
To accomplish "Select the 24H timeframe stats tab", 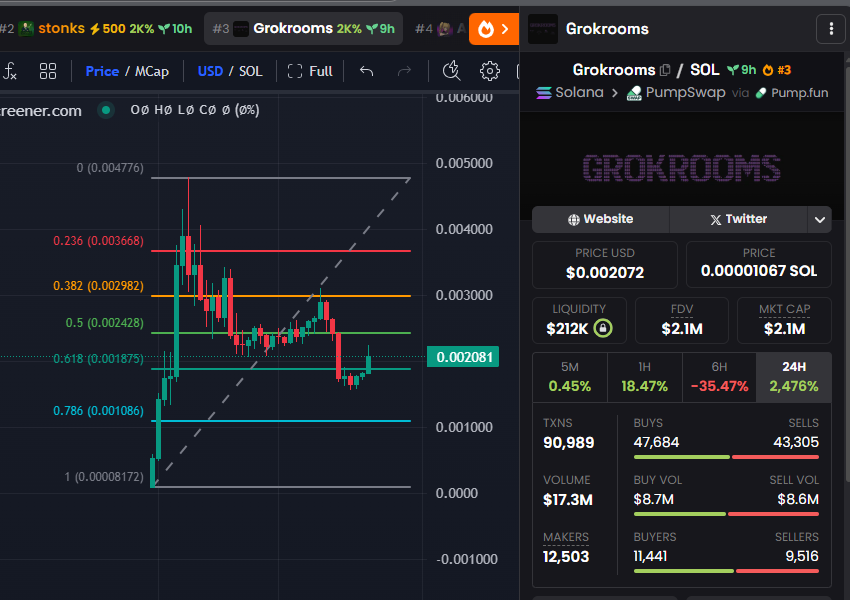I will (794, 378).
